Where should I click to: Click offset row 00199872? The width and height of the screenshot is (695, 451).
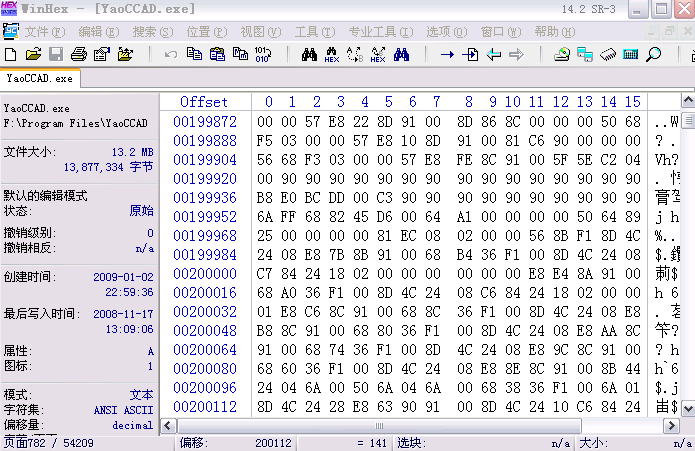tap(205, 121)
